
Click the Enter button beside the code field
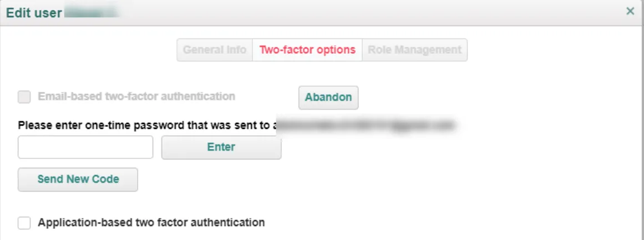pyautogui.click(x=221, y=147)
